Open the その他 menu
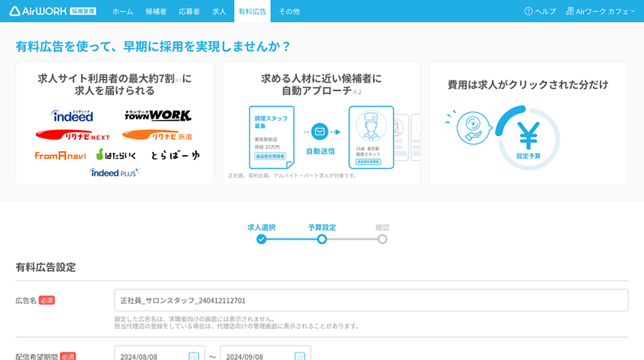Viewport: 644px width, 360px height. tap(289, 11)
